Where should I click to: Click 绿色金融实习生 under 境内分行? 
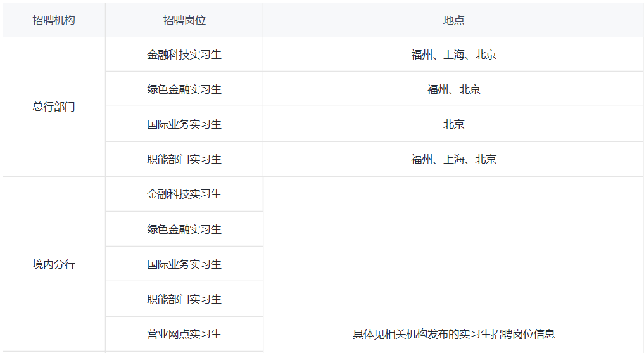tap(184, 229)
